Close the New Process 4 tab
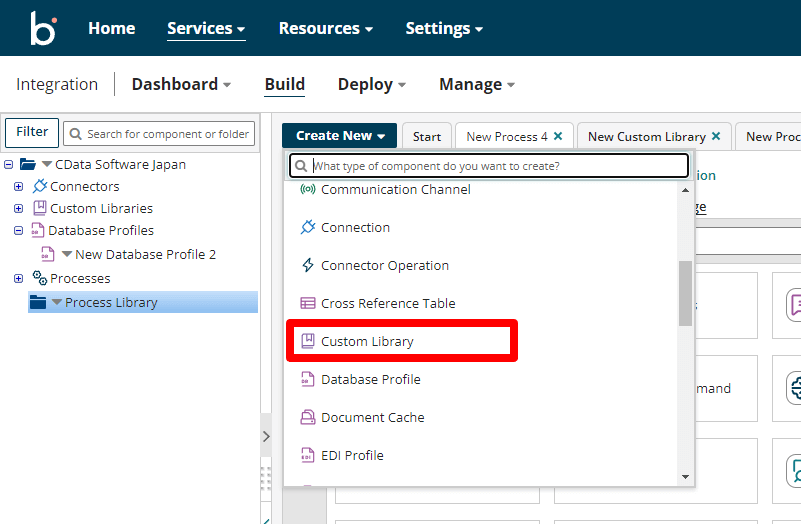The height and width of the screenshot is (524, 801). point(558,137)
